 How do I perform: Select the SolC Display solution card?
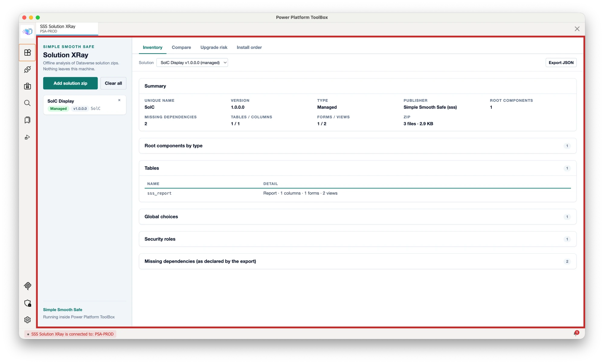(x=85, y=105)
